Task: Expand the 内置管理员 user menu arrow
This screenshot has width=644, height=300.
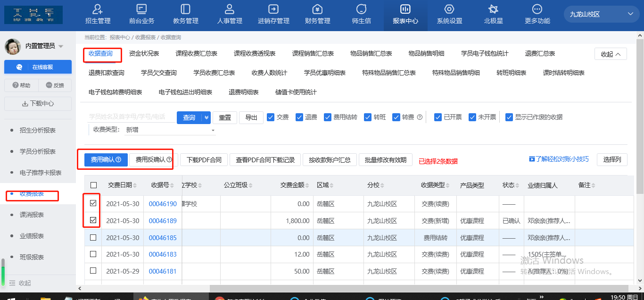Action: [x=61, y=46]
